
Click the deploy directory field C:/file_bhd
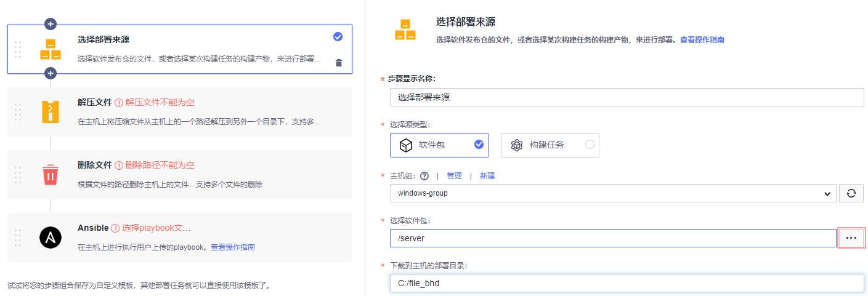pos(627,283)
